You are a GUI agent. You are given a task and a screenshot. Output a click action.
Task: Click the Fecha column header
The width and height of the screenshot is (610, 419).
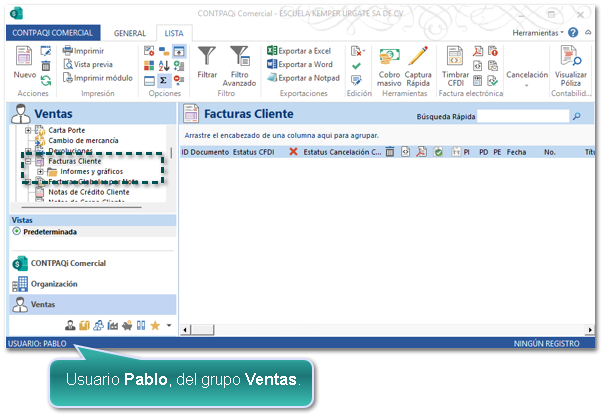(516, 153)
